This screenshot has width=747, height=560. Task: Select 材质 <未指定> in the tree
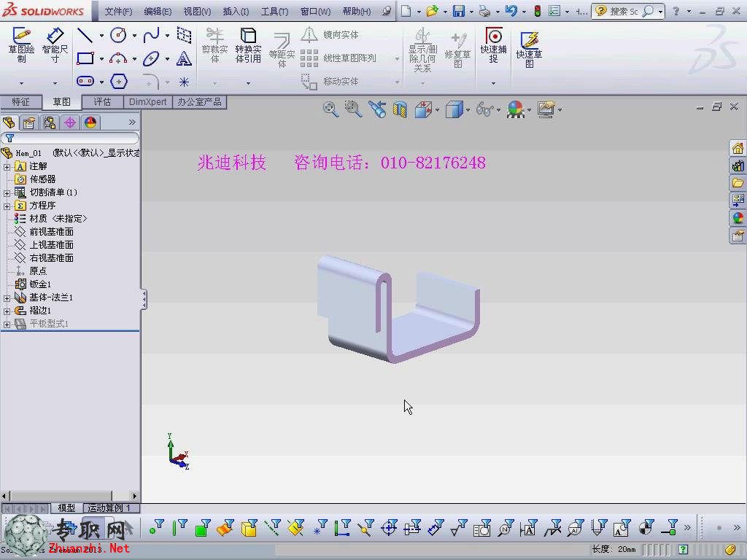tap(58, 219)
